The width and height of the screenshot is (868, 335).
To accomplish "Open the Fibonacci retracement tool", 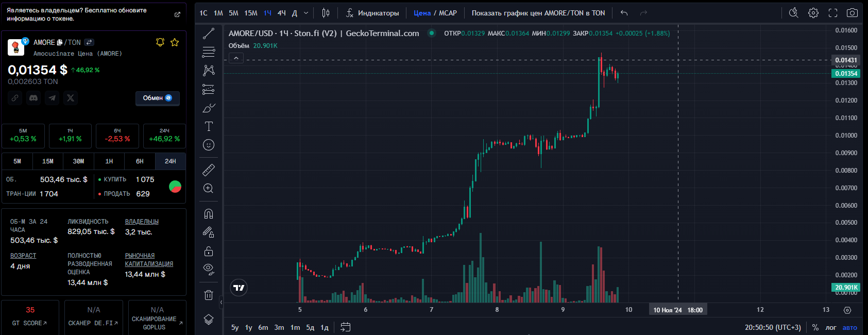I will point(209,52).
